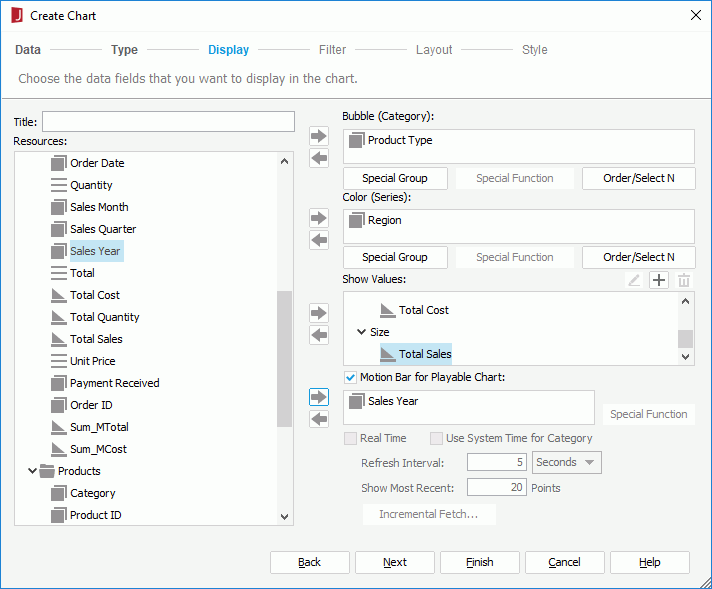Click the Show Values scrollbar thumb
712x589 pixels.
[x=685, y=339]
